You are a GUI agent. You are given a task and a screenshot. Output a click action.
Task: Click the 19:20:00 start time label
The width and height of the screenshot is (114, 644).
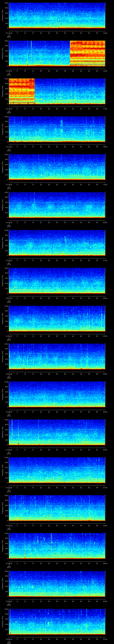(x=9, y=260)
